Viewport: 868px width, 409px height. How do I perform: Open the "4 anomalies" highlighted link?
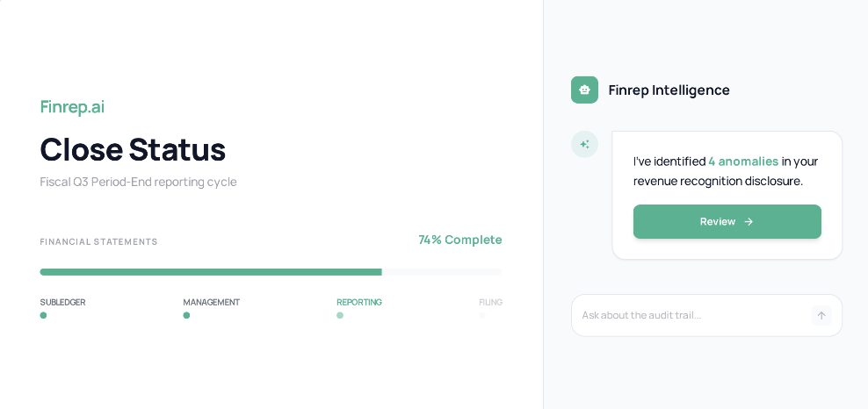point(743,161)
